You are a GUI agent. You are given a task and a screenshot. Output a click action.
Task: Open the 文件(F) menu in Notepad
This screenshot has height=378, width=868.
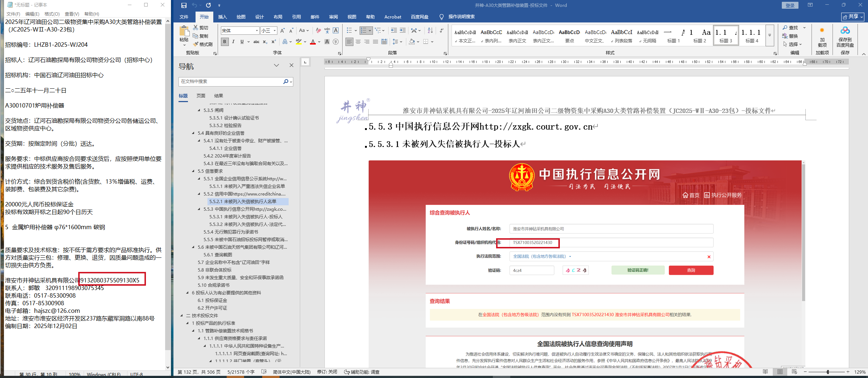[x=13, y=14]
